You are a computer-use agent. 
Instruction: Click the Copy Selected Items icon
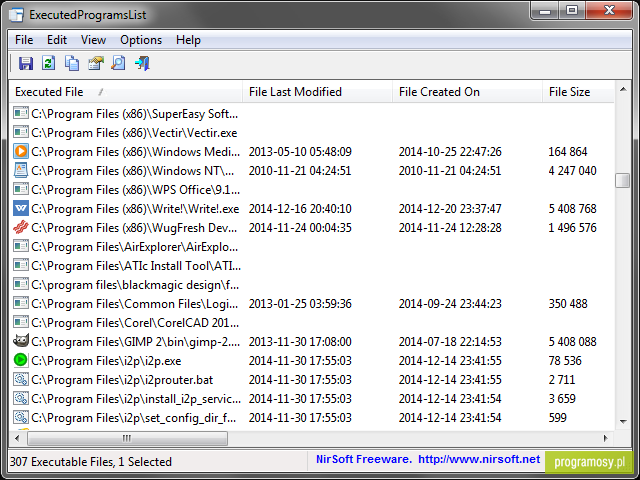[x=72, y=63]
